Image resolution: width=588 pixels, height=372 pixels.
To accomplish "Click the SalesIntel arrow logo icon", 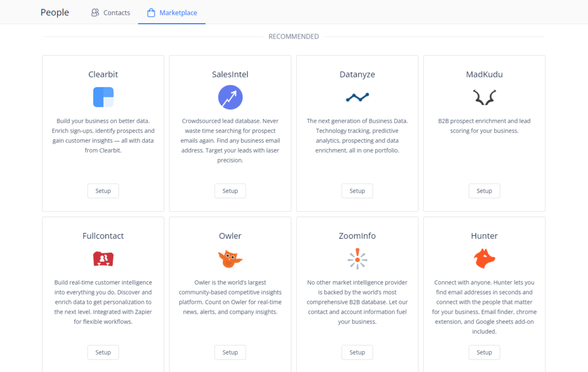I will tap(230, 97).
